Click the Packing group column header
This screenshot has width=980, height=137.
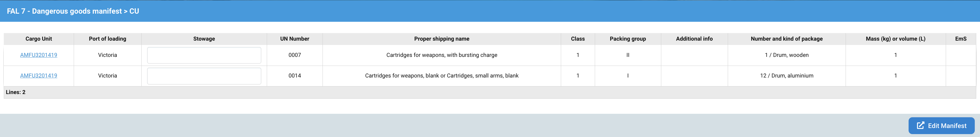click(x=627, y=39)
